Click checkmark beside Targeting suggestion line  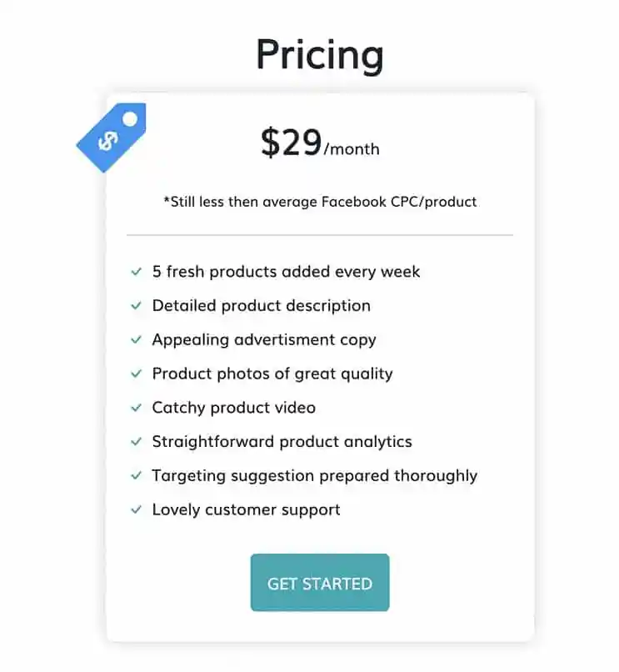(137, 476)
